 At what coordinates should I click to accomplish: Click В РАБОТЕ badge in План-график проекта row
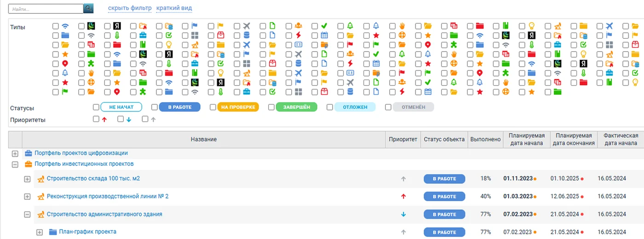[x=444, y=232]
